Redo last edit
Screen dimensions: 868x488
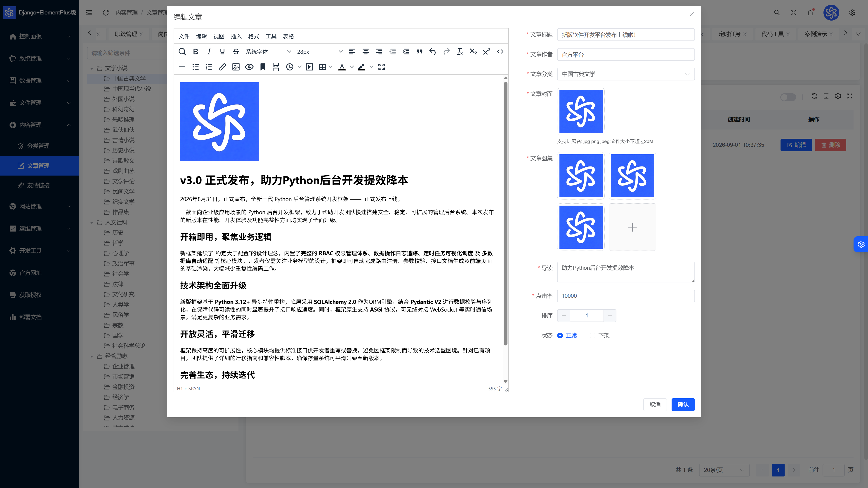pos(446,52)
